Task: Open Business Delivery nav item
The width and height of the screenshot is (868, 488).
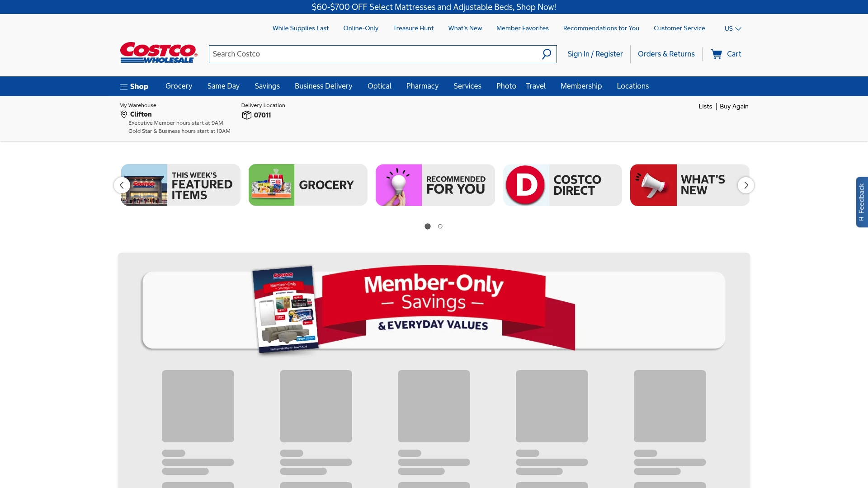Action: coord(324,86)
